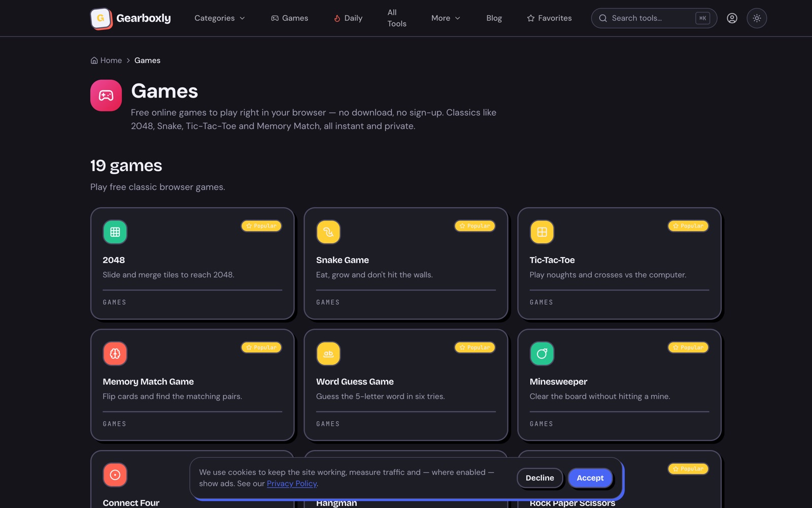Click the pink Games category icon
This screenshot has height=508, width=812.
[x=106, y=96]
